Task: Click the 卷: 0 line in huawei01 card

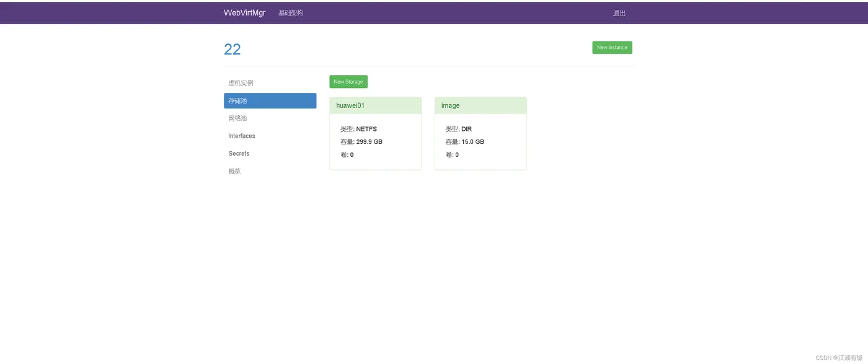Action: [347, 154]
